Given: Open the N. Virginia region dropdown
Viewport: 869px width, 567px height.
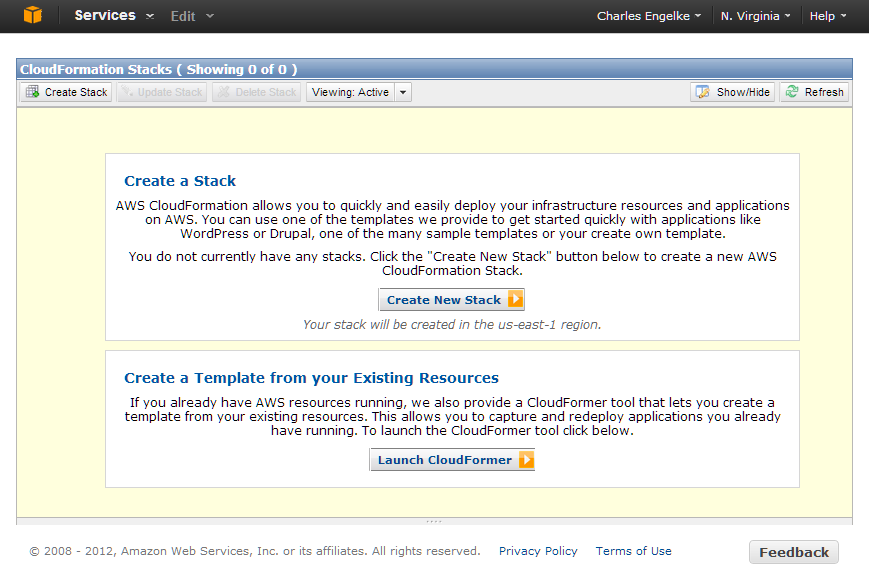Looking at the screenshot, I should (x=756, y=16).
